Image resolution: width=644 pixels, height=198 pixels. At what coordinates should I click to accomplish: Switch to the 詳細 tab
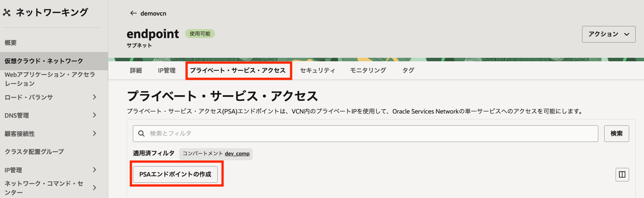coord(136,71)
